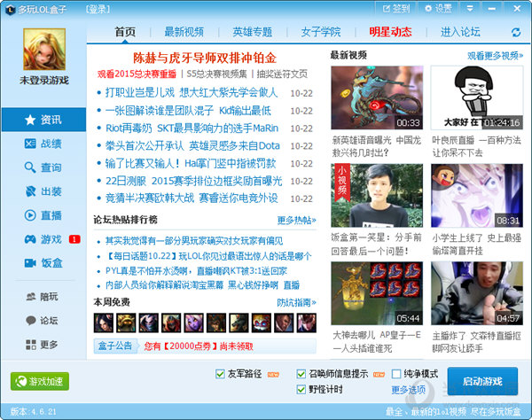Switch to the 明星动态 tab
Screen dimensions: 532x420
click(390, 32)
